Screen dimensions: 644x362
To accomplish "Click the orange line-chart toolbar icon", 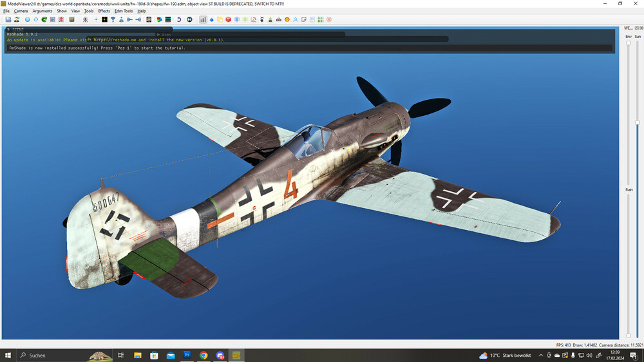I will [253, 19].
